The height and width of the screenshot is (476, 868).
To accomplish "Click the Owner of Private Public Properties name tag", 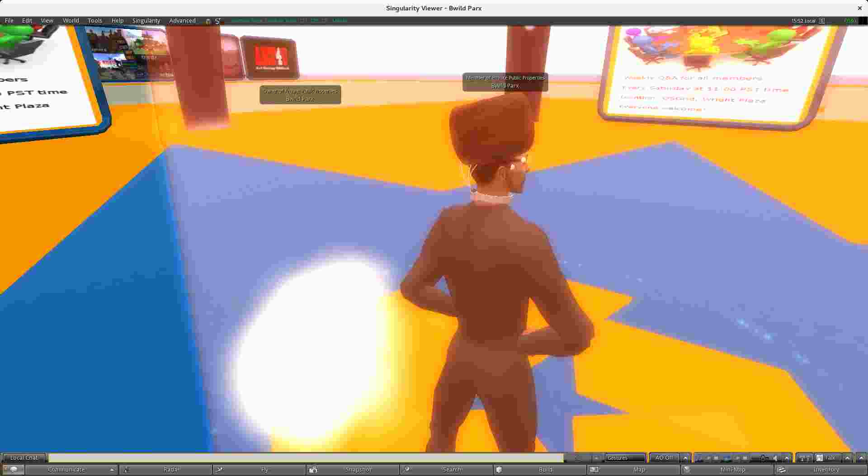I will pos(300,94).
